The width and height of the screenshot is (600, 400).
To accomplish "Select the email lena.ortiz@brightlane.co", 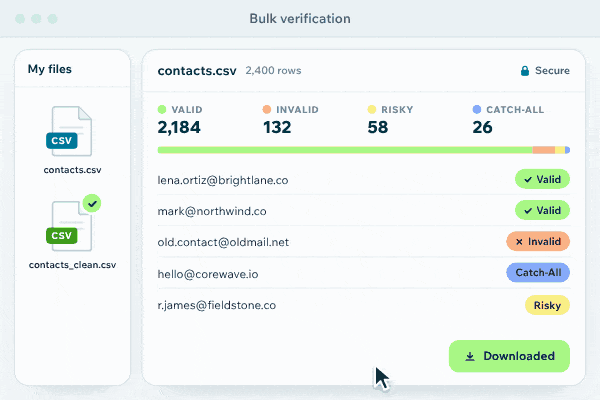I will pos(223,180).
